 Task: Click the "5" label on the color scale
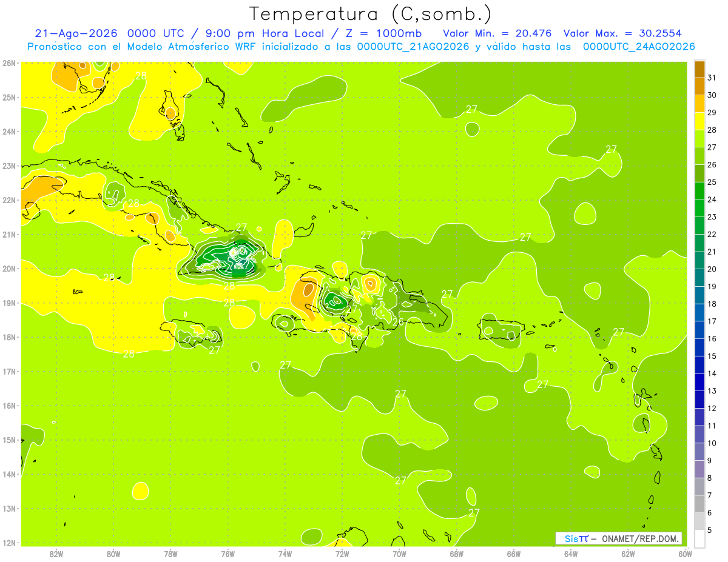point(710,530)
